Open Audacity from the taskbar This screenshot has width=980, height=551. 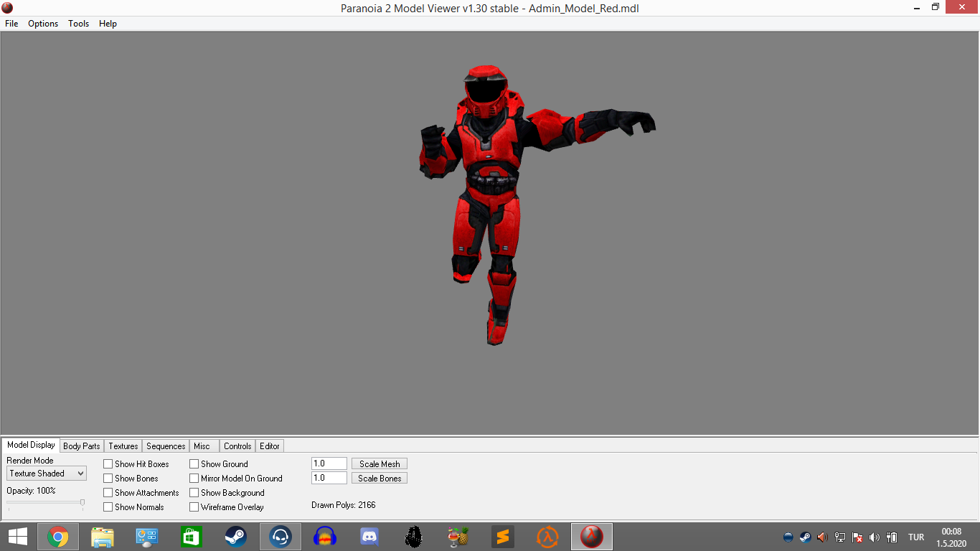click(x=325, y=537)
